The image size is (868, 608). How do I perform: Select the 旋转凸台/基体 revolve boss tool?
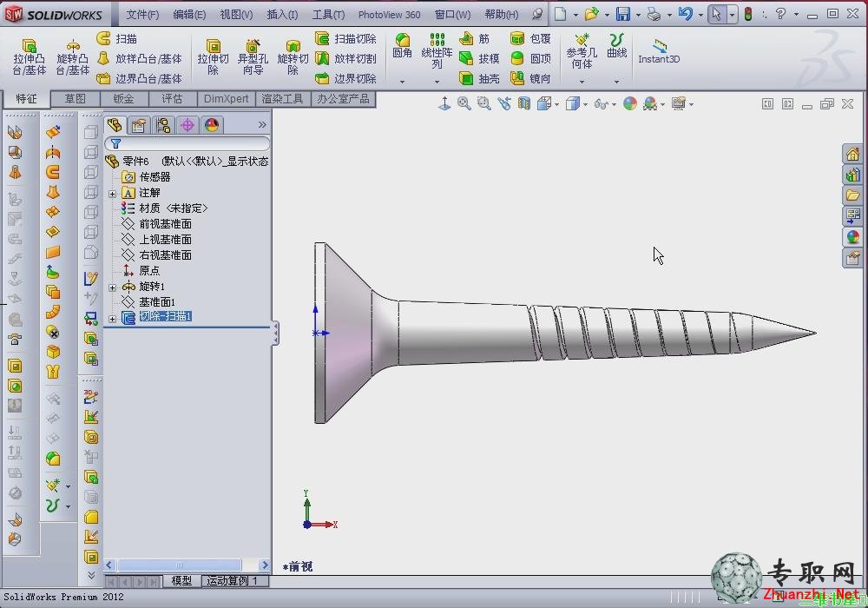(x=73, y=56)
